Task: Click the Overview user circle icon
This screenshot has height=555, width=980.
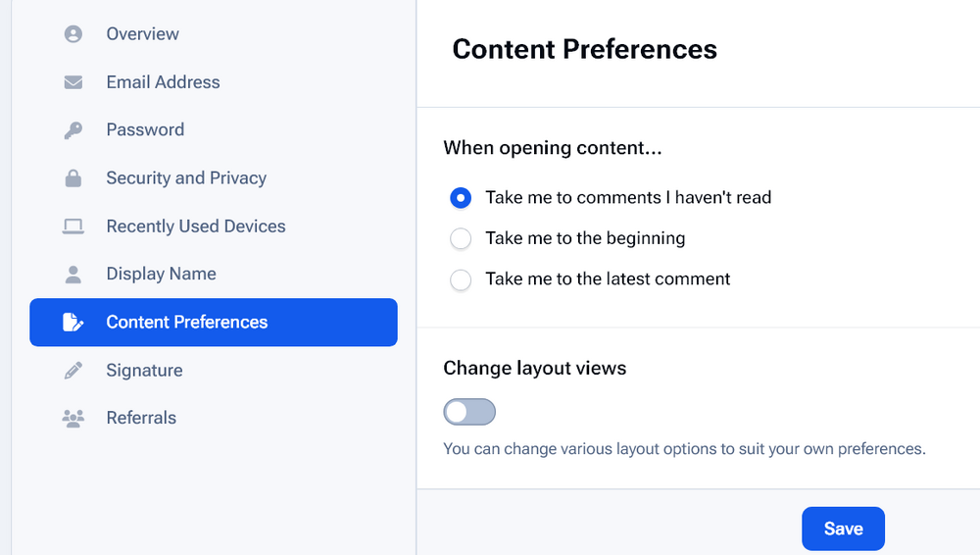Action: [73, 33]
